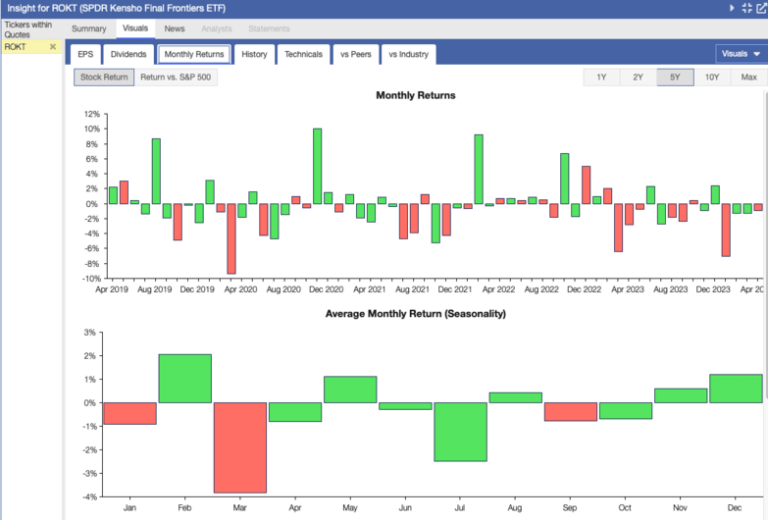
Task: Open insight in external pop-out window
Action: coord(760,8)
